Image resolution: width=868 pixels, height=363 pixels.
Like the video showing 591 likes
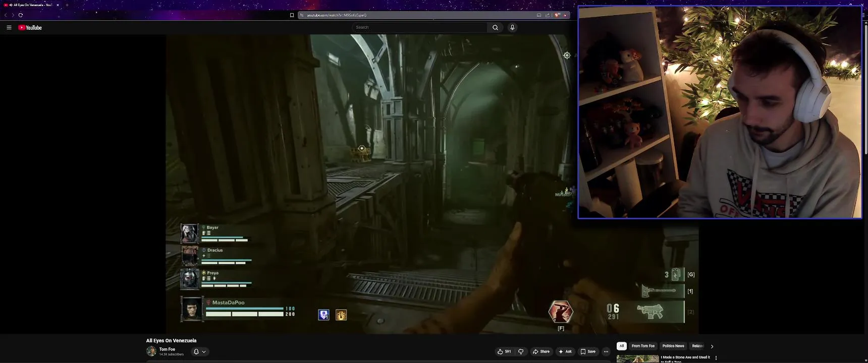click(x=504, y=351)
